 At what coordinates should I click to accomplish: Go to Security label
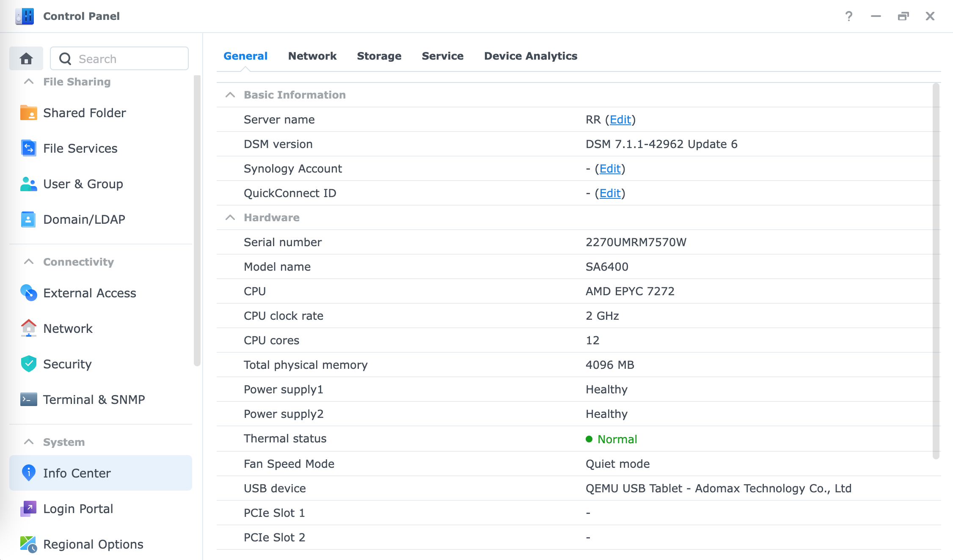click(x=68, y=364)
